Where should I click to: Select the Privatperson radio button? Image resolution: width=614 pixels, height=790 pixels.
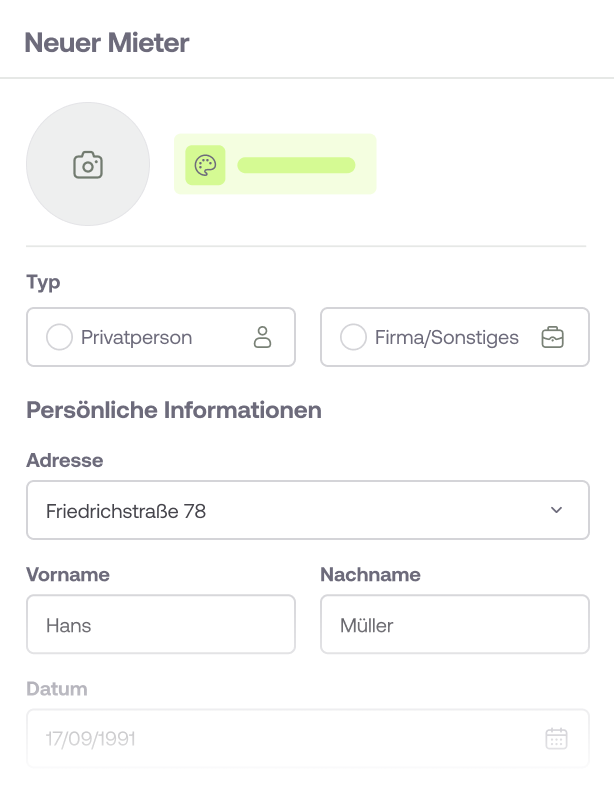click(59, 337)
